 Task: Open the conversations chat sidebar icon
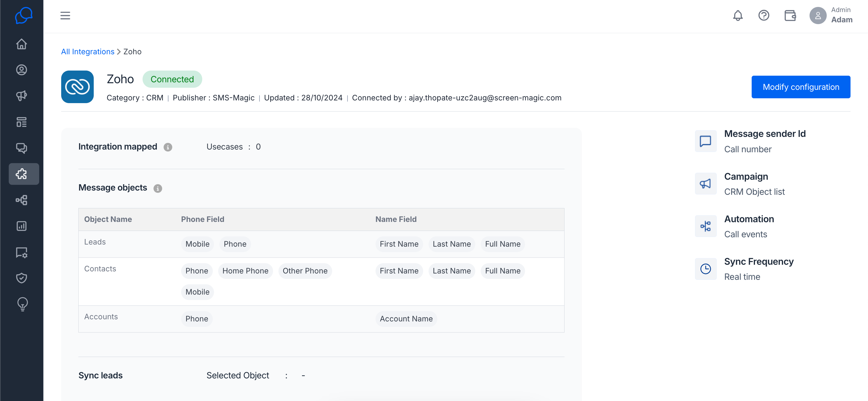pos(22,148)
